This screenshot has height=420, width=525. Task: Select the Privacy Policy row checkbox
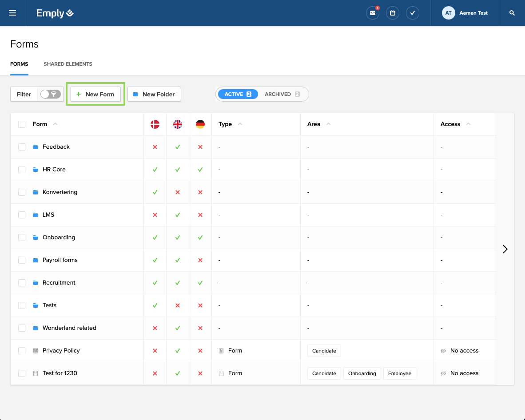[x=22, y=351]
